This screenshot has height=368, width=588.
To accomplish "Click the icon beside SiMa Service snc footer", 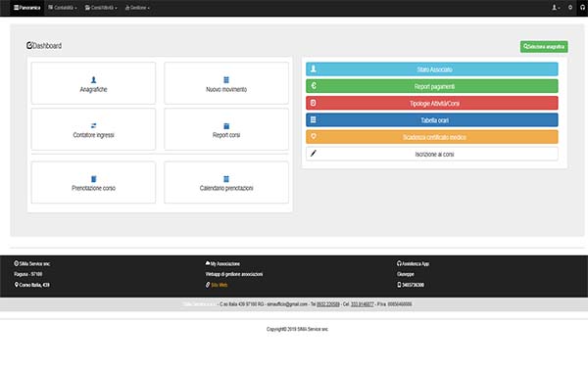I will pyautogui.click(x=16, y=263).
